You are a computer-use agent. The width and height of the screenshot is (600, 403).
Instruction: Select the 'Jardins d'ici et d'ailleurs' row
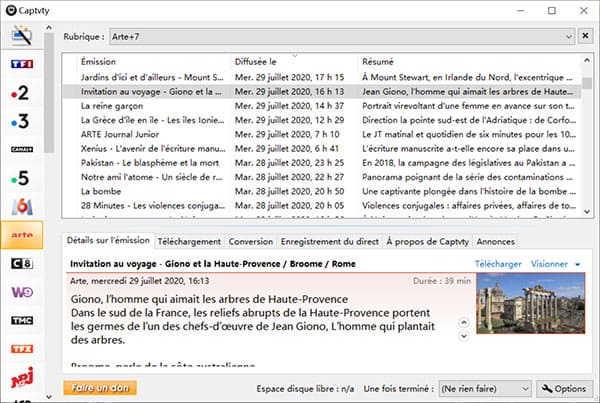(x=321, y=77)
